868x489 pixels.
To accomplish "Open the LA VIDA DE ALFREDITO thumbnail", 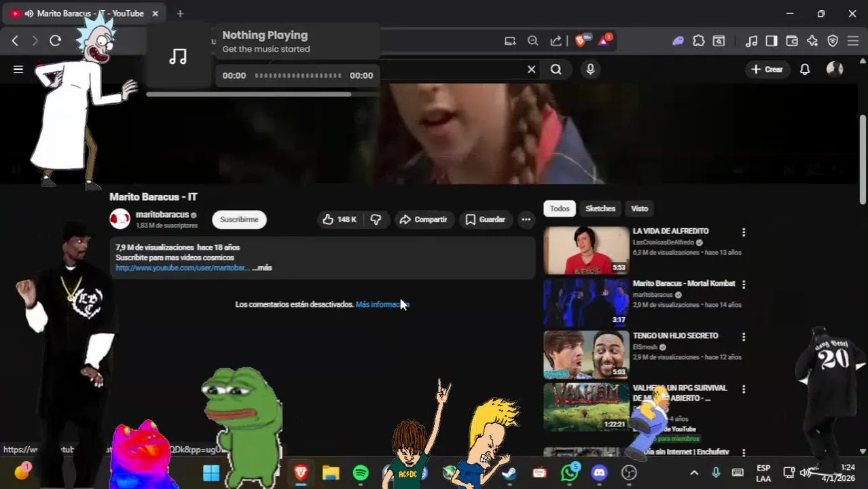I will pyautogui.click(x=586, y=251).
